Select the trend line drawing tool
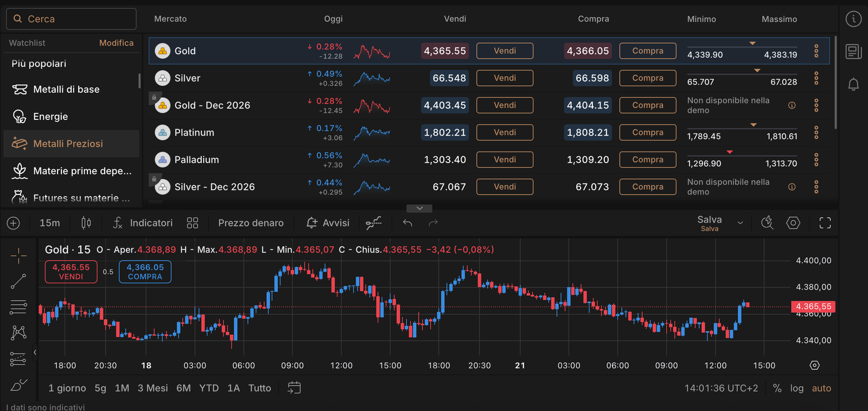The image size is (868, 411). pos(18,281)
